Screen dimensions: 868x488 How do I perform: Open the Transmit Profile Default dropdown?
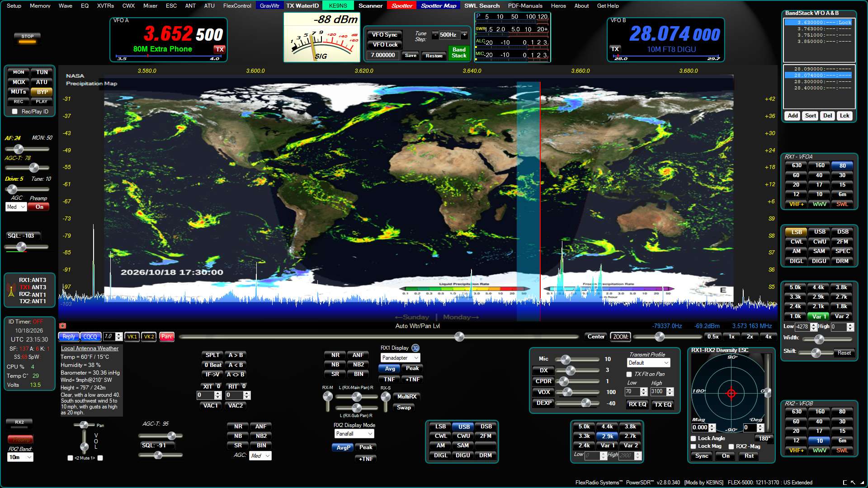click(x=648, y=363)
